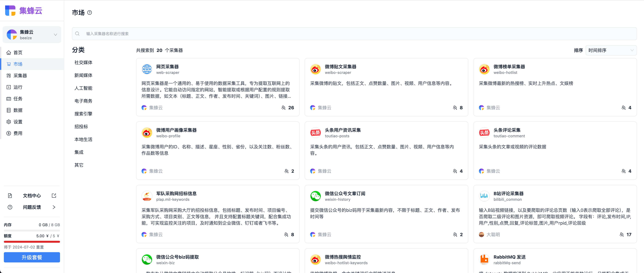Open 问题反馈 link
This screenshot has width=644, height=273.
coord(32,207)
